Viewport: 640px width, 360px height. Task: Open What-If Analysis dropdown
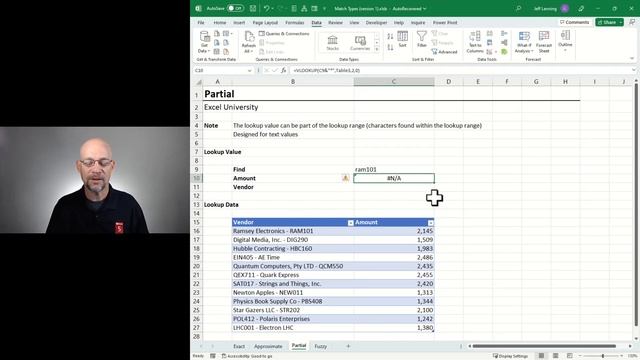click(524, 42)
